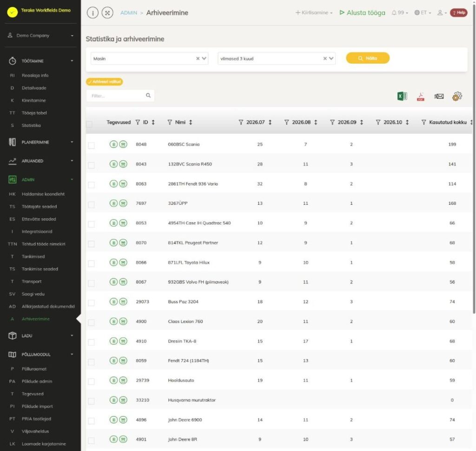Open notifications bell showing 99

click(399, 13)
